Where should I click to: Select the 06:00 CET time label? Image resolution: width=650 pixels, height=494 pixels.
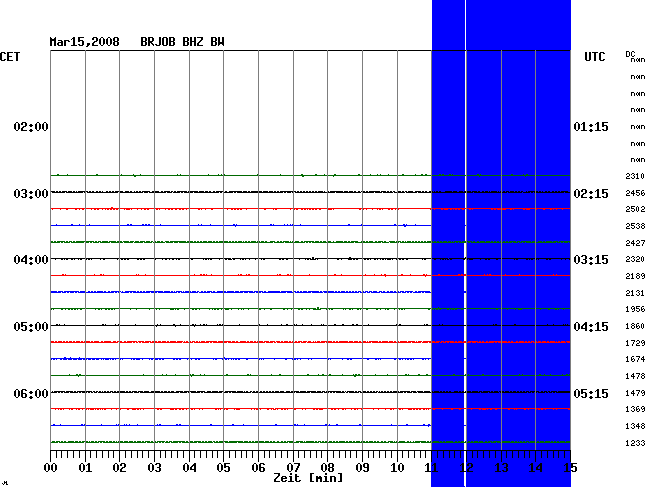pyautogui.click(x=31, y=393)
